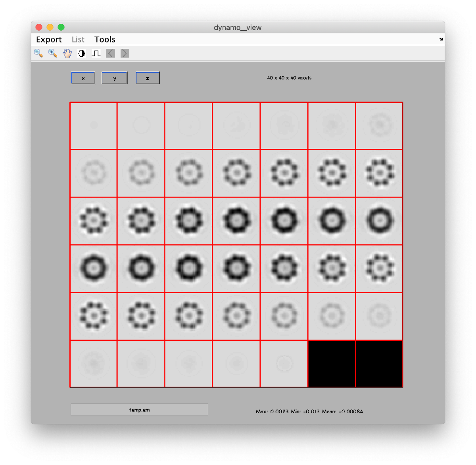Image resolution: width=476 pixels, height=465 pixels.
Task: Select the last slice in the top row
Action: 379,126
